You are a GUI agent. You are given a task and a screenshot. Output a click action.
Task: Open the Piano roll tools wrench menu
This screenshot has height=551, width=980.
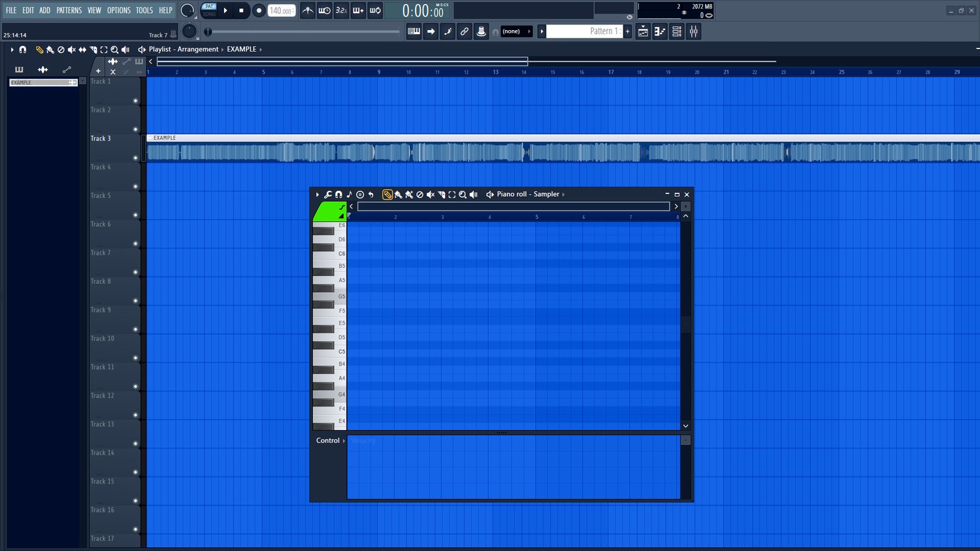click(x=328, y=195)
